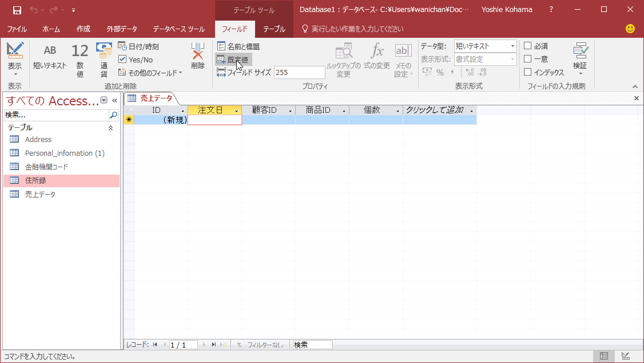
Task: Open the 個数 column dropdown arrow
Action: 397,111
